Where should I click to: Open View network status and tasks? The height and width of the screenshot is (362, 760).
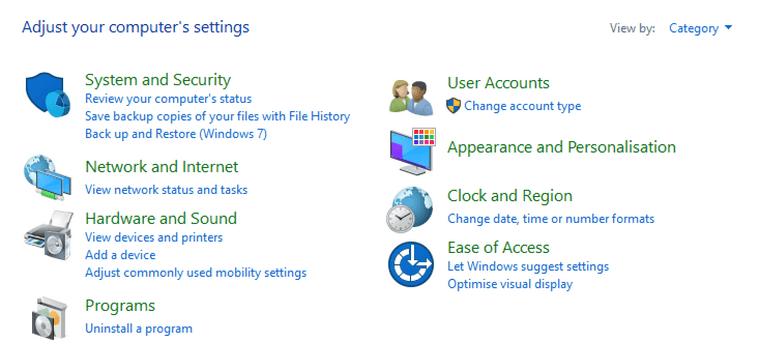(166, 189)
